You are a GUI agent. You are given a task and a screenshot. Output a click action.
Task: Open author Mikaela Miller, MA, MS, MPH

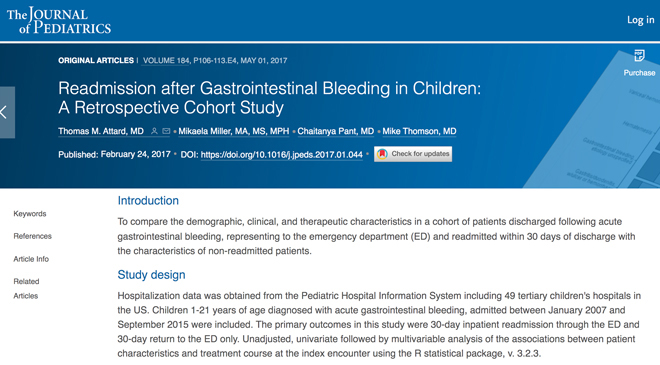pos(234,131)
